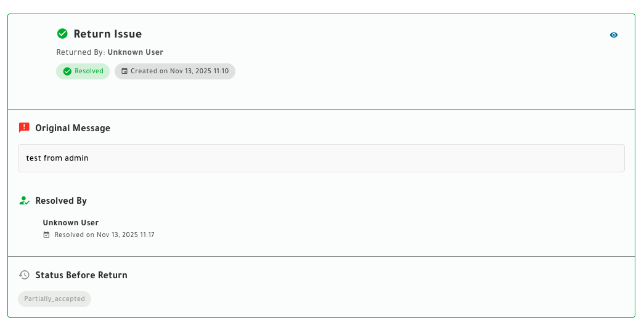Click the calendar-check icon near Resolved on

[46, 235]
